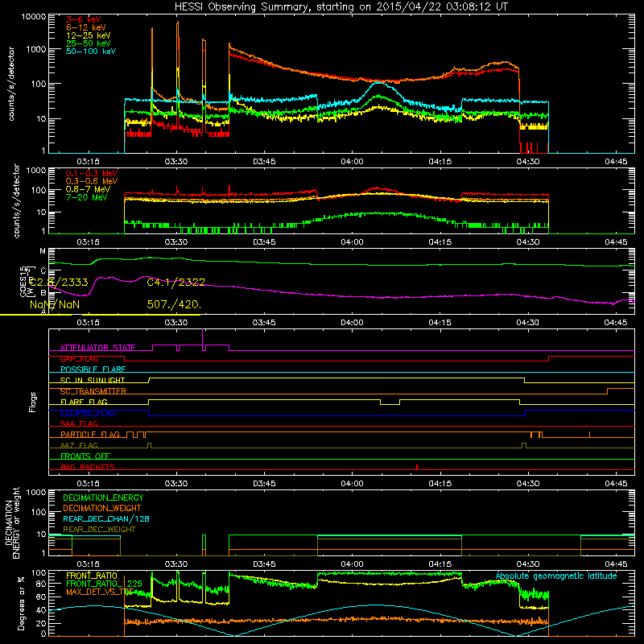
Task: Click the FRONT_RATIO_1225 legend label
Action: click(x=105, y=584)
